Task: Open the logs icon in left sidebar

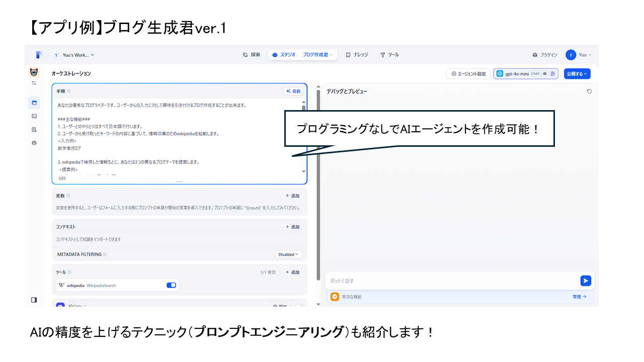Action: (x=34, y=129)
